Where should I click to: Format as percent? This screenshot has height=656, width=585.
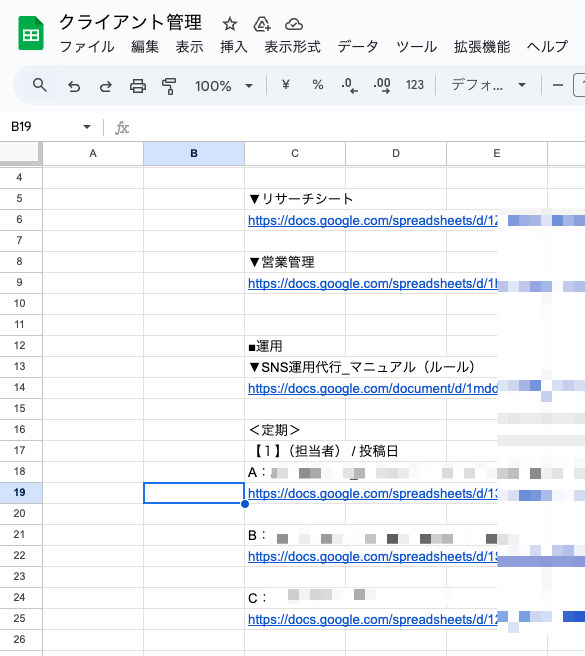(318, 85)
